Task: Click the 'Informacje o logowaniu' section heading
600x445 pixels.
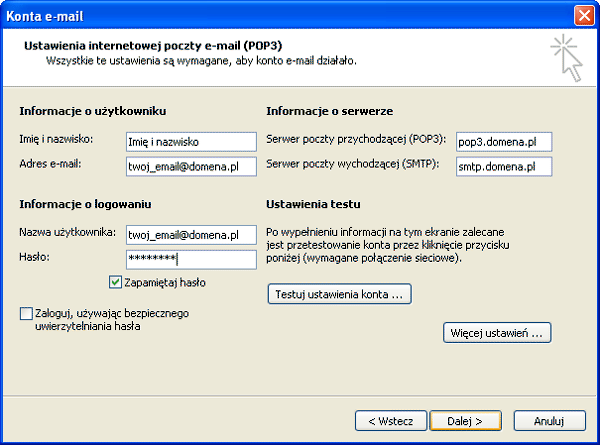Action: point(85,204)
